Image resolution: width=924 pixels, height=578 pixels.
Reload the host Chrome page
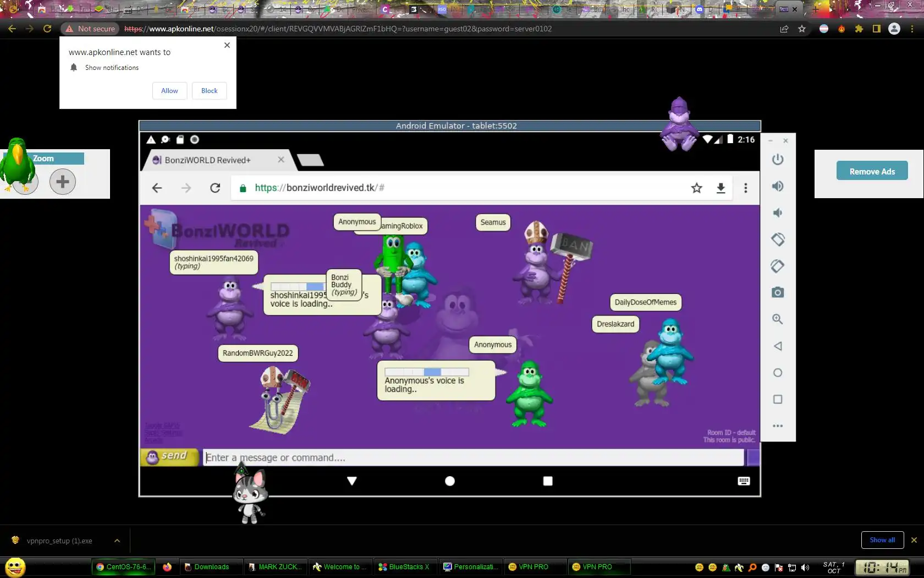(x=47, y=29)
